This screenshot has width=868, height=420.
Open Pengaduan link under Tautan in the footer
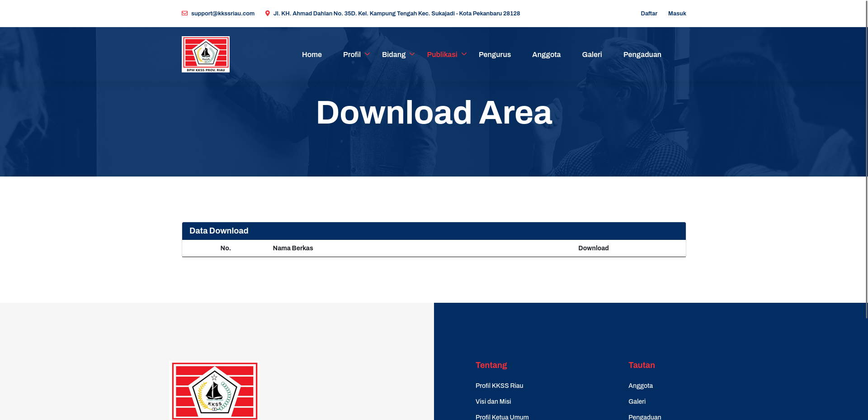[x=645, y=417]
